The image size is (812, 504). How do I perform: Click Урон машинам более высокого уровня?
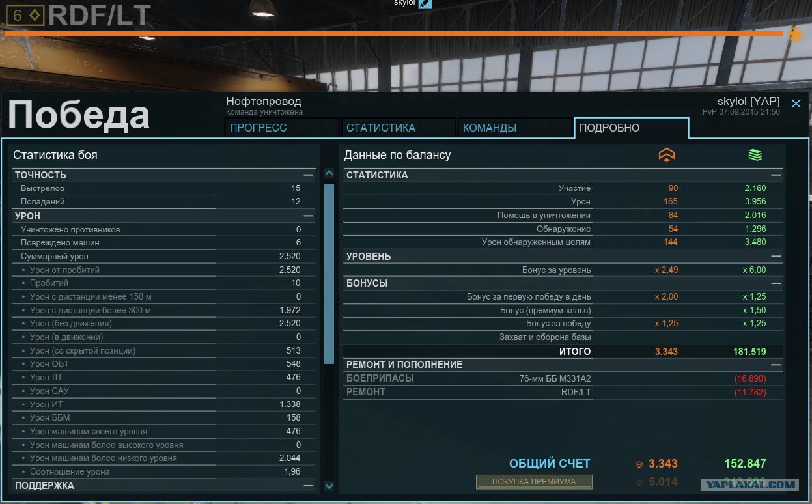pos(163,445)
